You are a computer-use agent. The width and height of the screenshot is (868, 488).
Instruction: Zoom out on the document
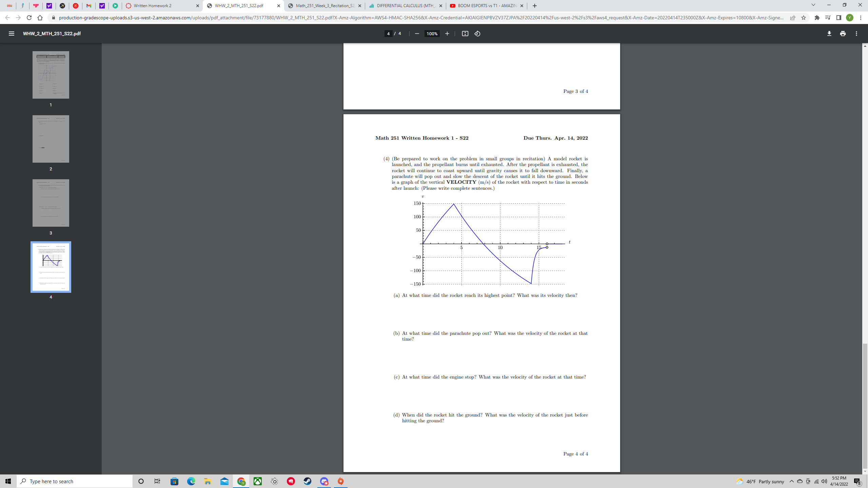click(x=416, y=34)
